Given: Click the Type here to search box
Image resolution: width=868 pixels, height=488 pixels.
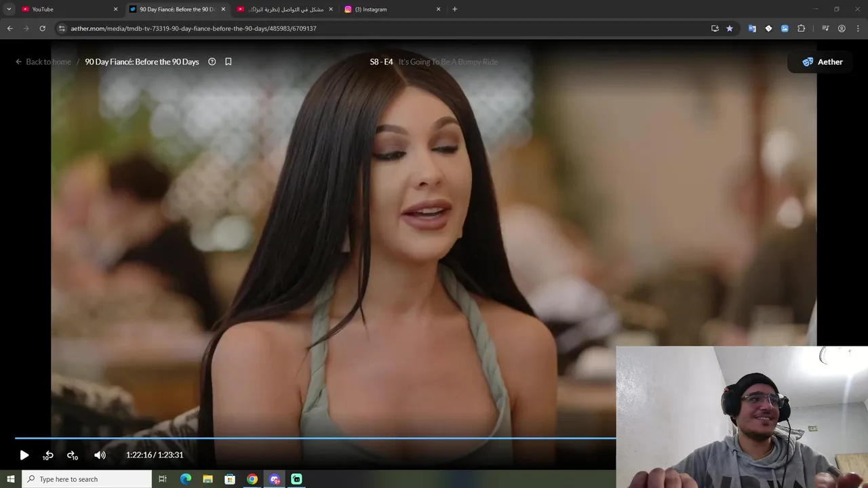Looking at the screenshot, I should 87,479.
